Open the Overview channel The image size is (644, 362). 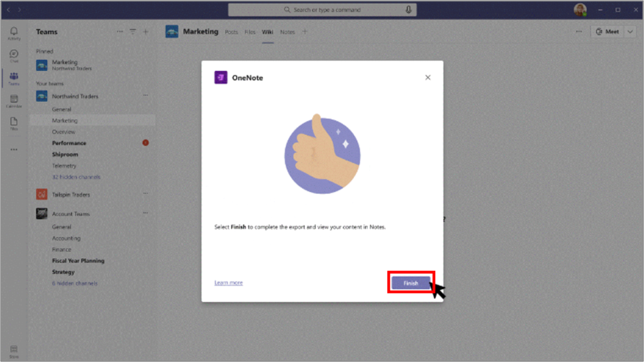64,132
